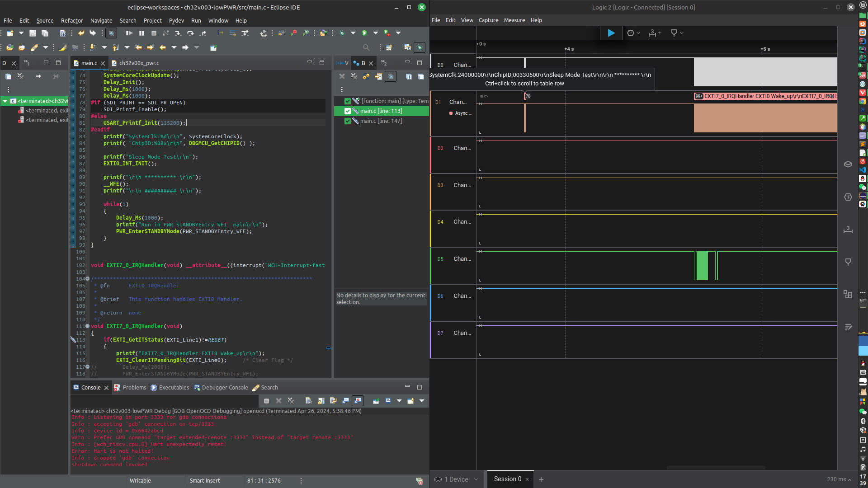Launch the green Run button in Eclipse
Screen dimensions: 868x488
point(364,33)
